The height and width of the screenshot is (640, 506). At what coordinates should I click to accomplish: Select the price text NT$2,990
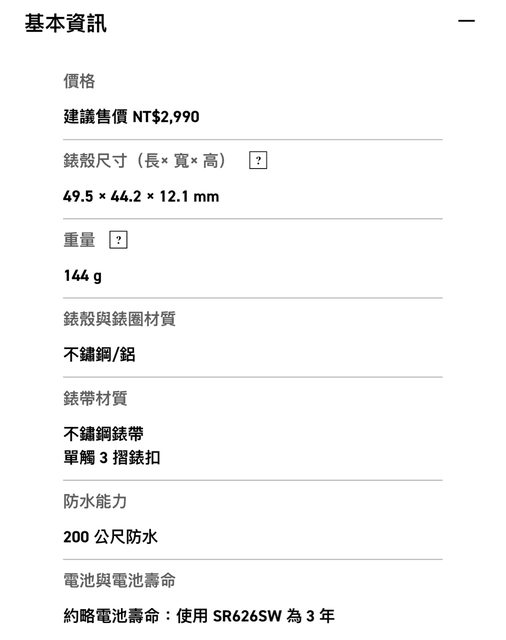tap(166, 117)
